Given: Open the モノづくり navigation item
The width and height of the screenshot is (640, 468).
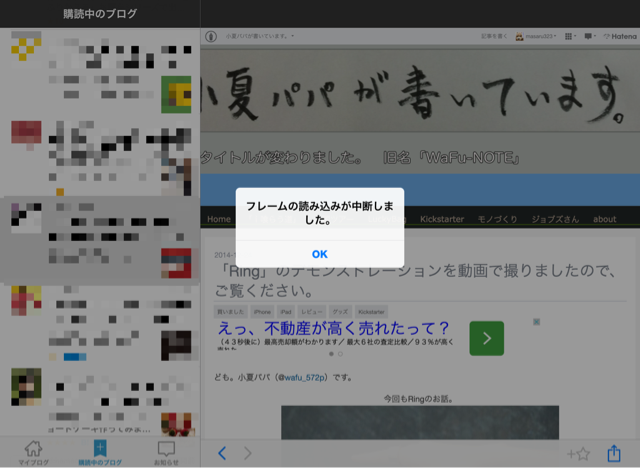Looking at the screenshot, I should 498,219.
